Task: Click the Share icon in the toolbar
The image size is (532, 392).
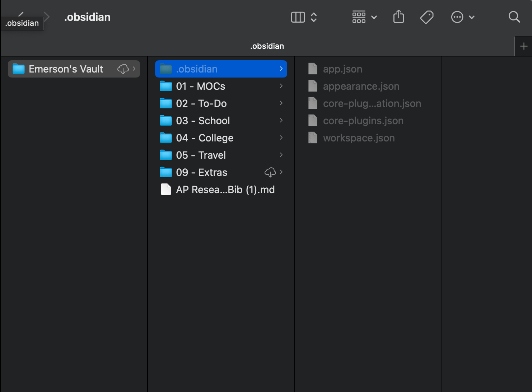Action: pyautogui.click(x=398, y=17)
